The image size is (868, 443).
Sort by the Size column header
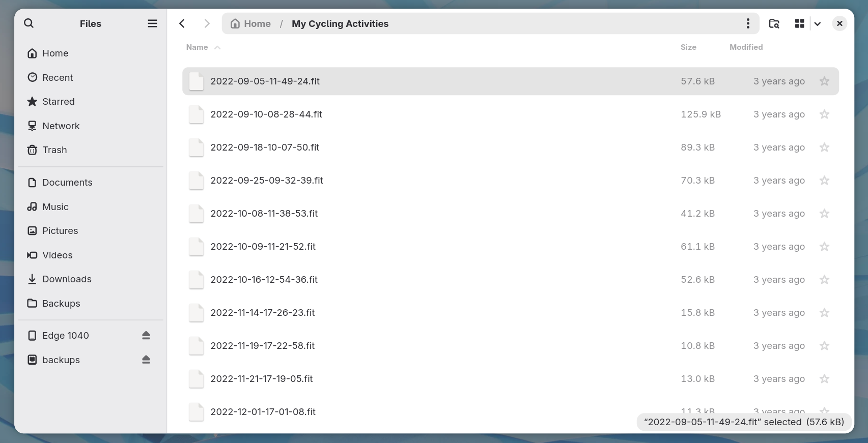click(688, 47)
